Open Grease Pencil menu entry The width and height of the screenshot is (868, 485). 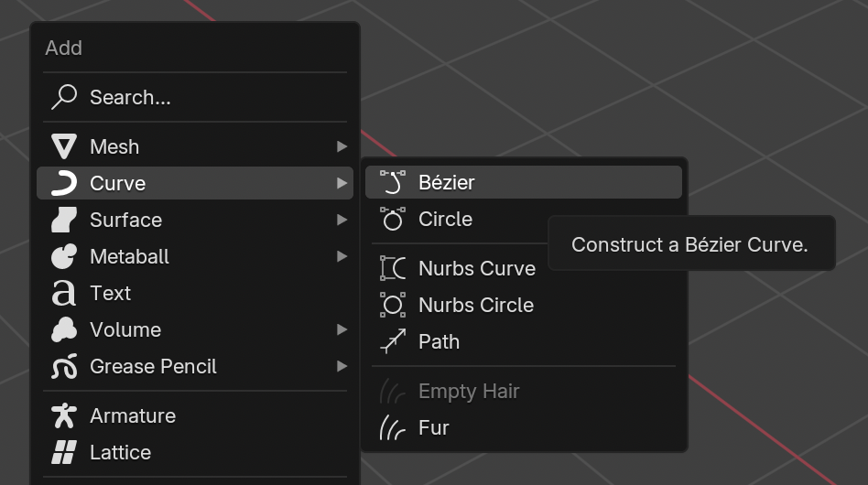click(x=195, y=366)
